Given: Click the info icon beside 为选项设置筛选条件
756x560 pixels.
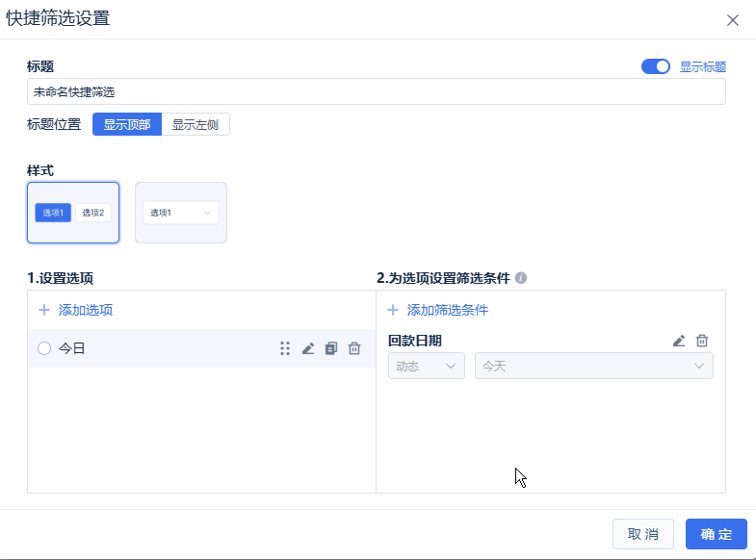Looking at the screenshot, I should [x=521, y=278].
